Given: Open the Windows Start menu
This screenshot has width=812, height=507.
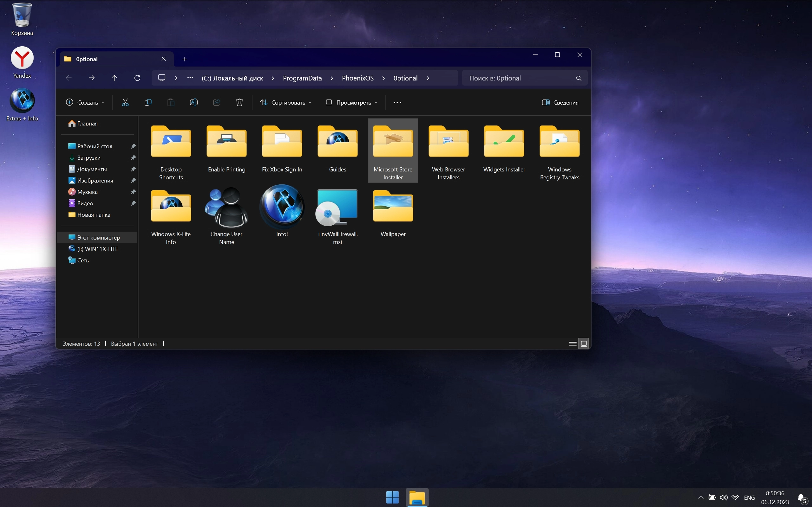Looking at the screenshot, I should [x=392, y=497].
